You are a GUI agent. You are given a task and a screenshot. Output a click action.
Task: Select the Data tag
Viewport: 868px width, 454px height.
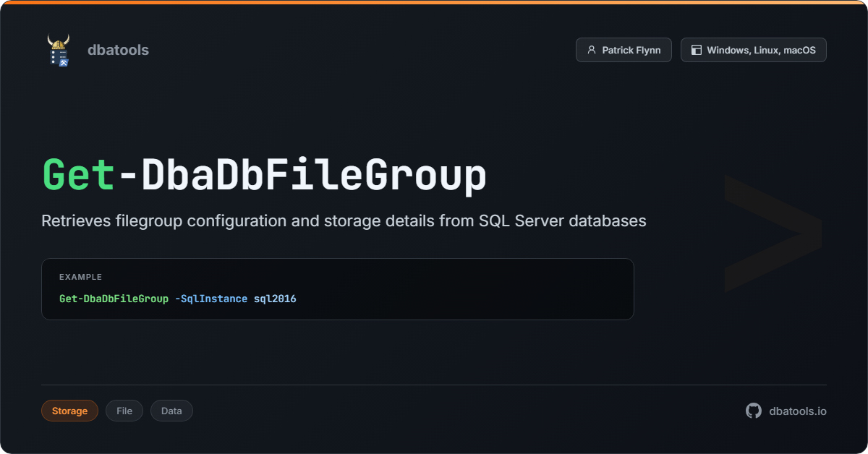pyautogui.click(x=171, y=411)
